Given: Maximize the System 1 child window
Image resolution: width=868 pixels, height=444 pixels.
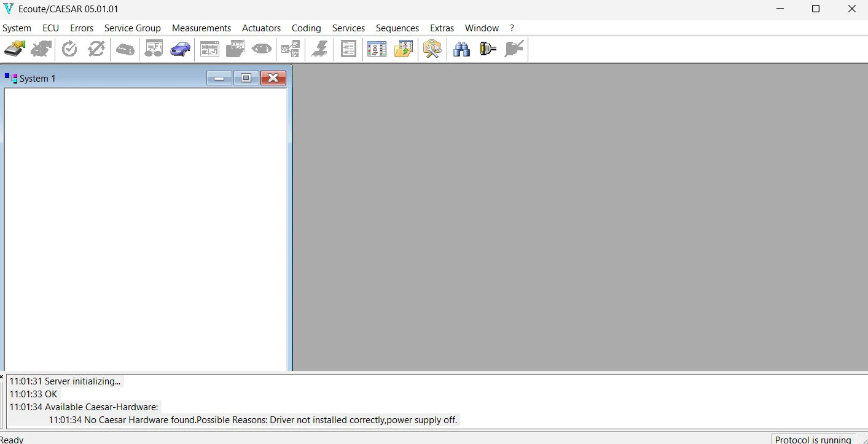Looking at the screenshot, I should pos(246,78).
